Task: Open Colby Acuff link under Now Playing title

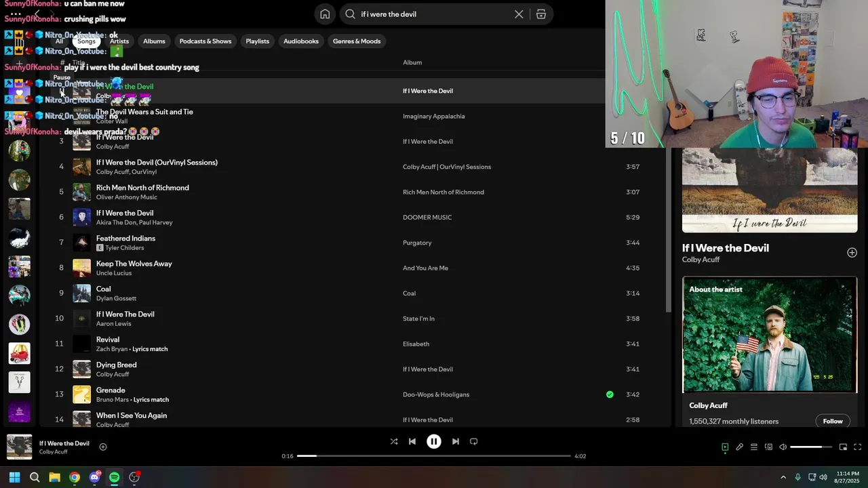Action: pos(701,260)
